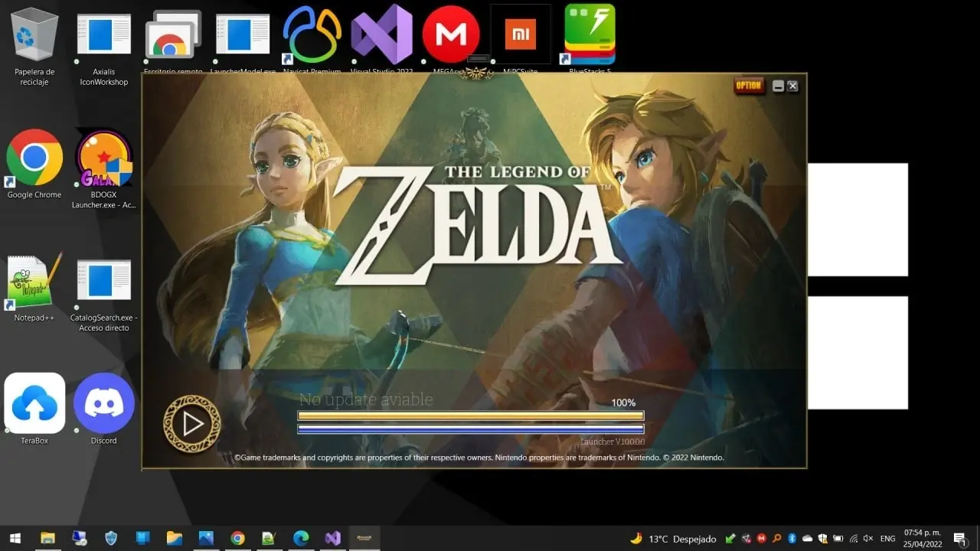980x551 pixels.
Task: Click the Nintendo copyright notice text
Action: click(x=479, y=458)
